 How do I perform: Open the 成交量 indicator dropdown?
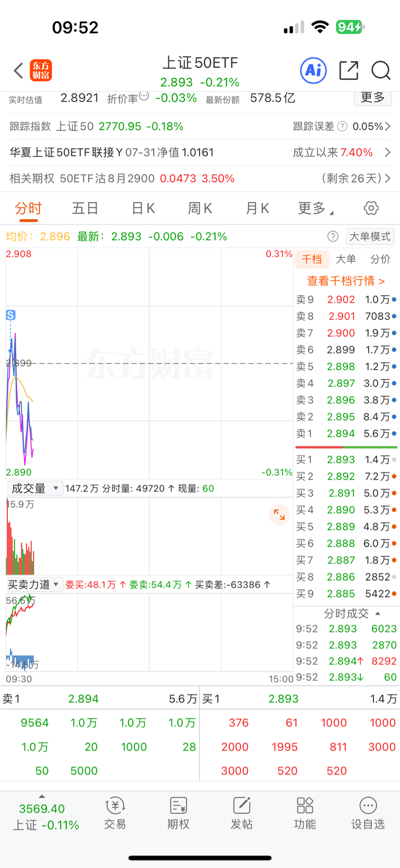click(x=35, y=488)
